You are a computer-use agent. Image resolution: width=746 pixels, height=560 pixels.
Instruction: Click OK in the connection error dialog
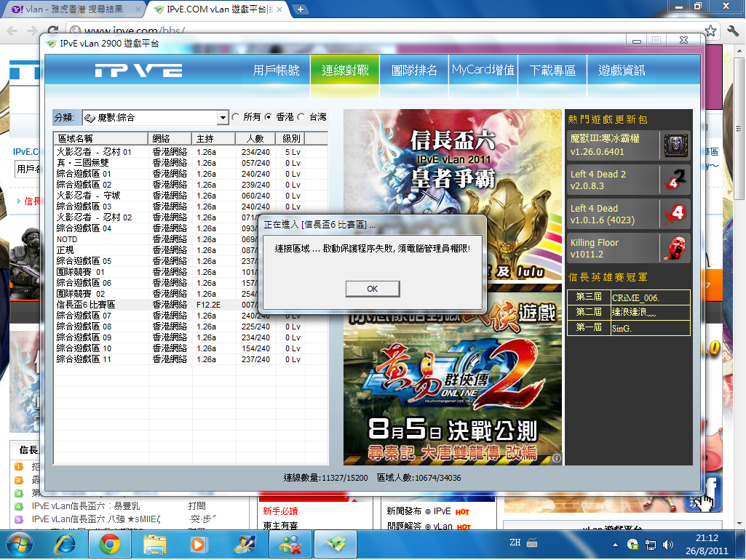pos(372,289)
